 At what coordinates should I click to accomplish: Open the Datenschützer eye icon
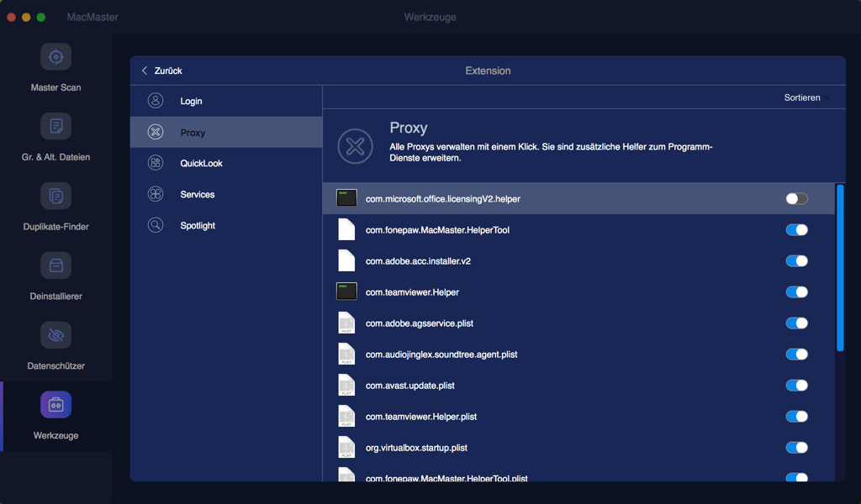(55, 335)
